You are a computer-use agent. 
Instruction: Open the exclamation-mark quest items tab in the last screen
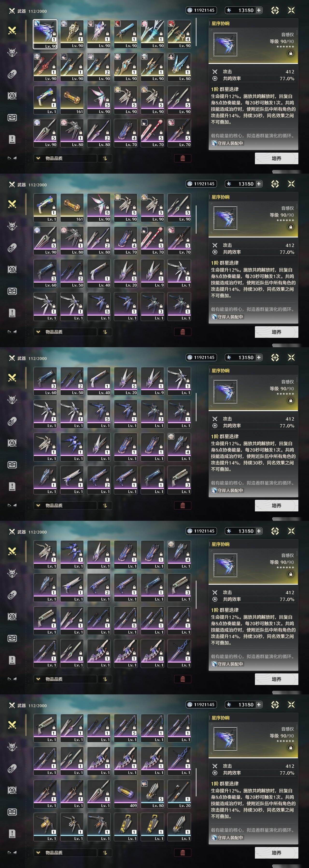pos(12,834)
